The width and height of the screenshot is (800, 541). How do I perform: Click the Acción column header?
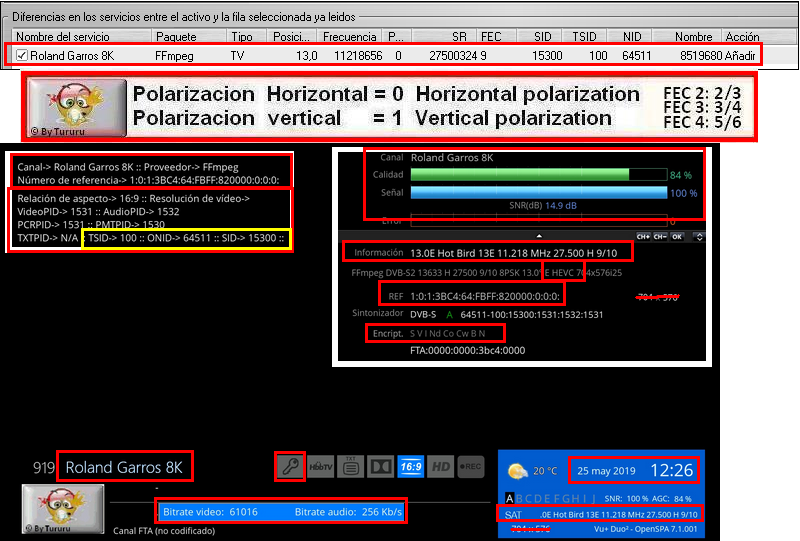(742, 37)
